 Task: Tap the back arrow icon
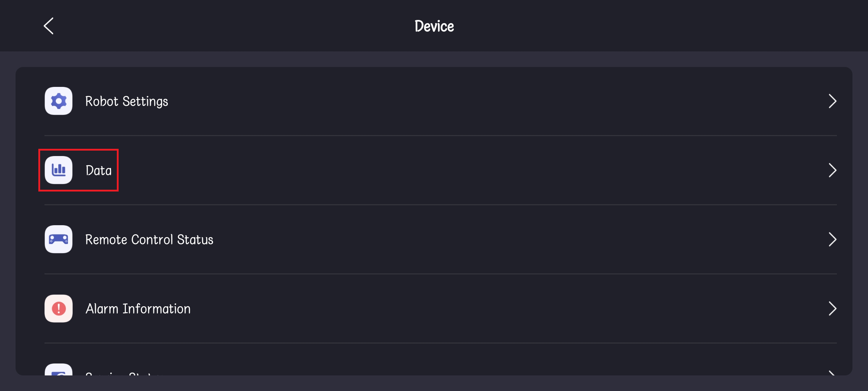[49, 26]
